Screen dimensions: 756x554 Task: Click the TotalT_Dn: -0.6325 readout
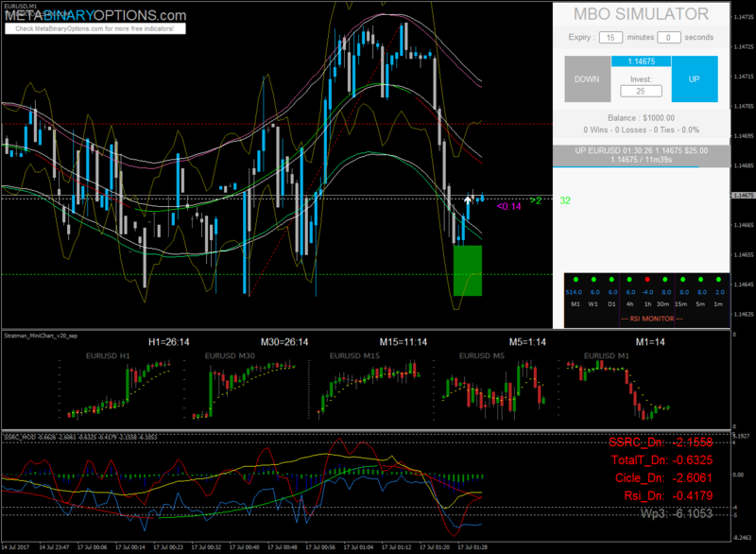(661, 460)
